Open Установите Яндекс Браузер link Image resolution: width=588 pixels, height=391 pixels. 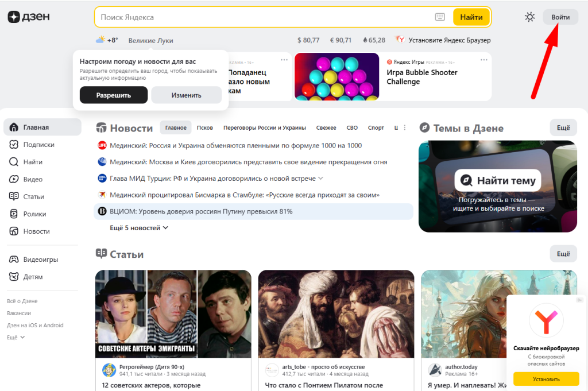click(449, 40)
